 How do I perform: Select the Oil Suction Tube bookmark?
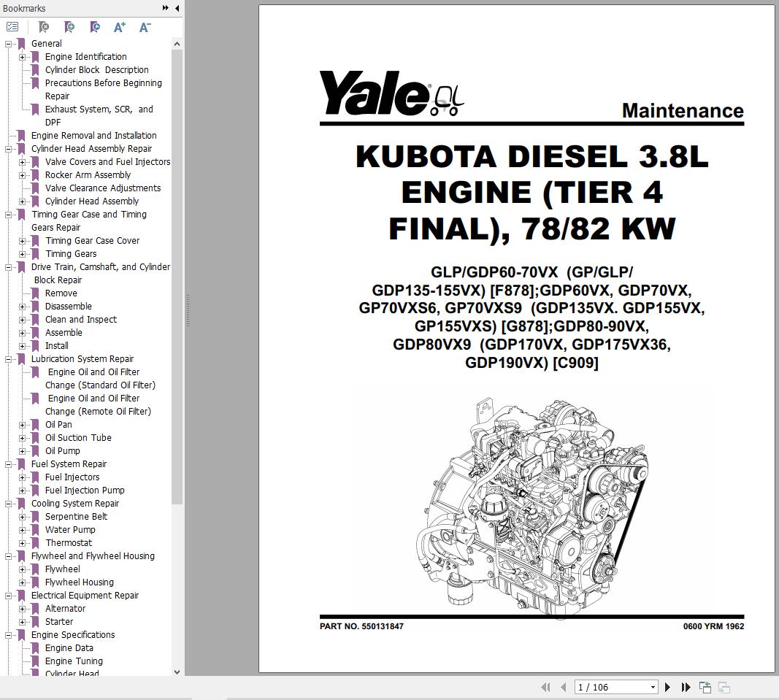pos(78,438)
